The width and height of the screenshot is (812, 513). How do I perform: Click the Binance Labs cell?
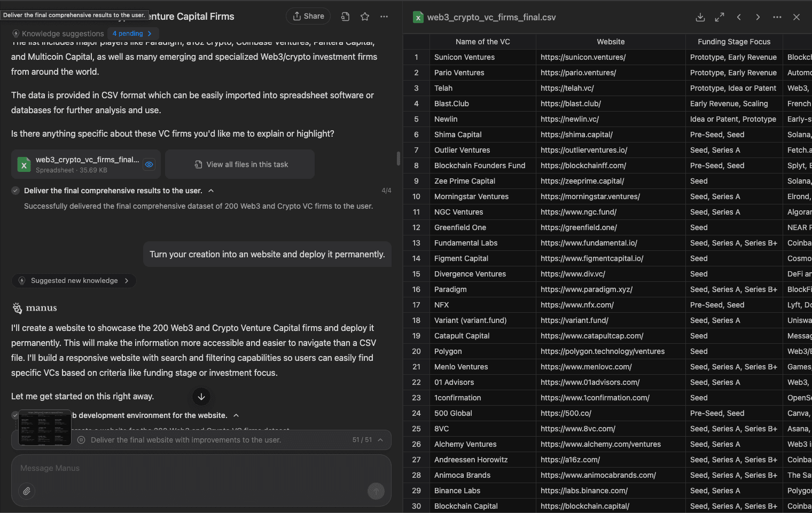482,491
